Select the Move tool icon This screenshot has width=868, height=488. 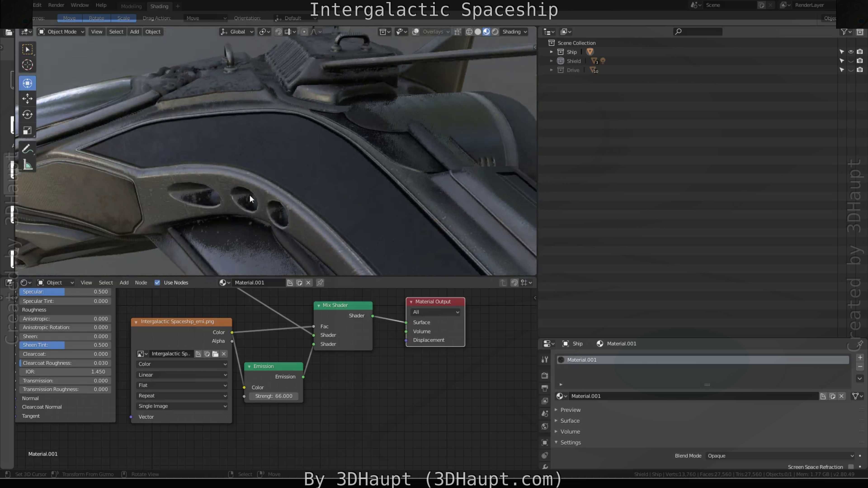coord(27,99)
